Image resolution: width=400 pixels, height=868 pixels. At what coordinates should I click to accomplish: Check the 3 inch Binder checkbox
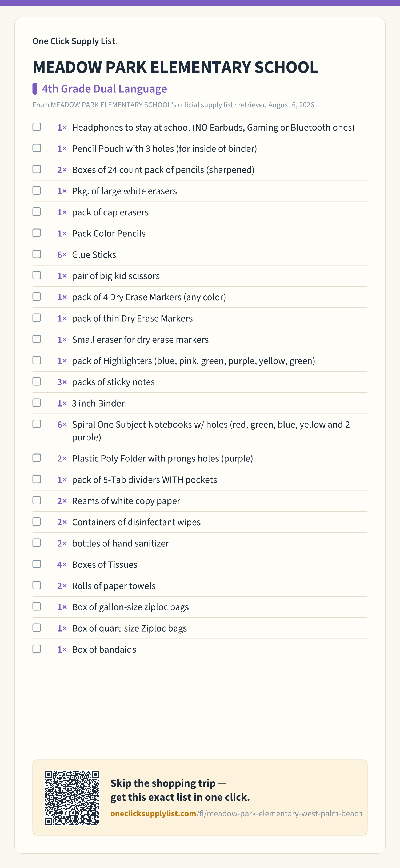click(37, 403)
